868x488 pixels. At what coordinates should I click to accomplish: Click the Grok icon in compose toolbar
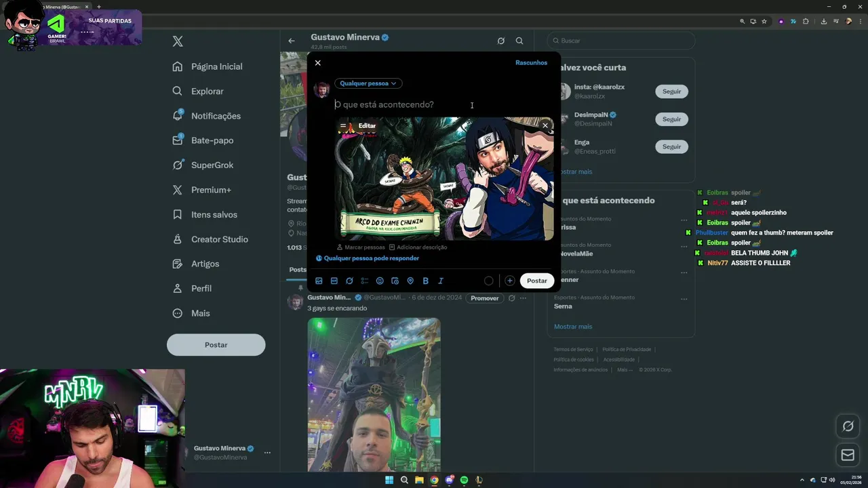(x=349, y=281)
